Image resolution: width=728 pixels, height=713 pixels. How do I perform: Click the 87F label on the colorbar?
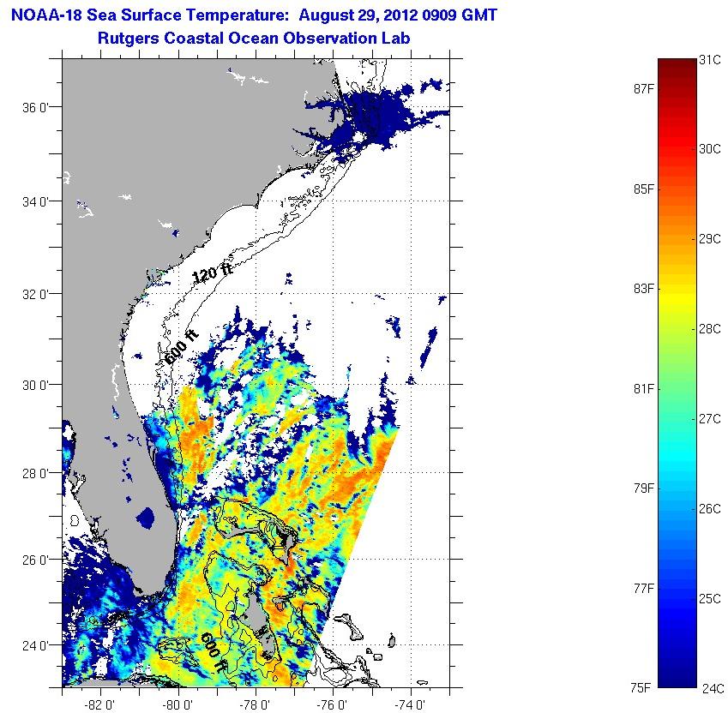[x=643, y=89]
